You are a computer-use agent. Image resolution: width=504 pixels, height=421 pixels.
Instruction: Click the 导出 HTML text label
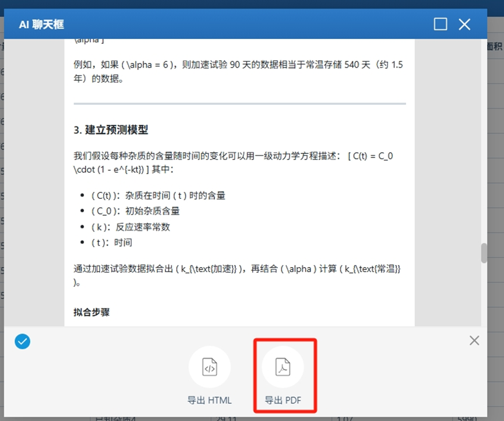click(x=209, y=401)
